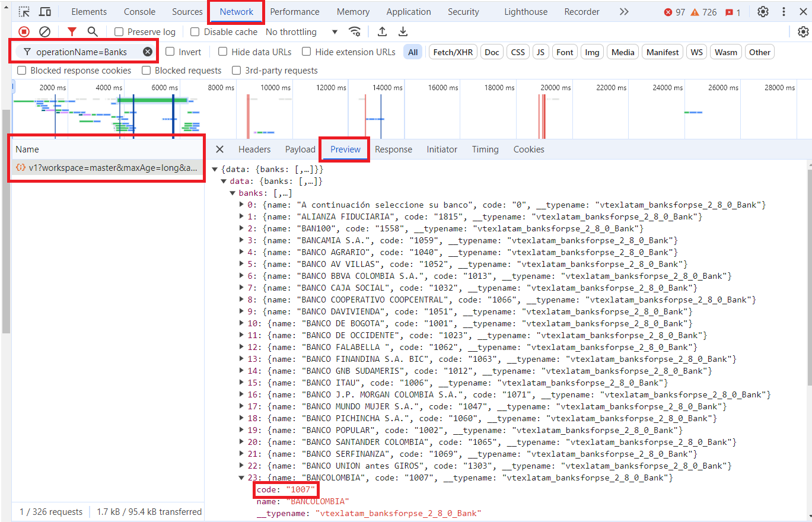812x522 pixels.
Task: Clear the network log
Action: (44, 31)
